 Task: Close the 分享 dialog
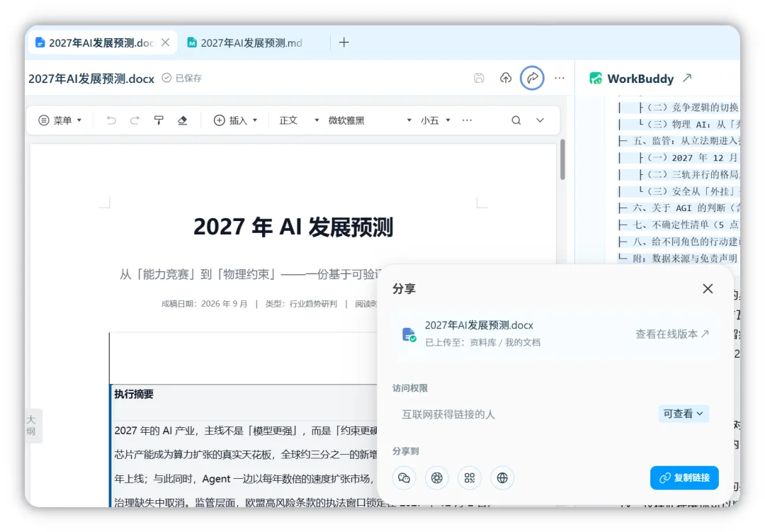[x=708, y=288]
